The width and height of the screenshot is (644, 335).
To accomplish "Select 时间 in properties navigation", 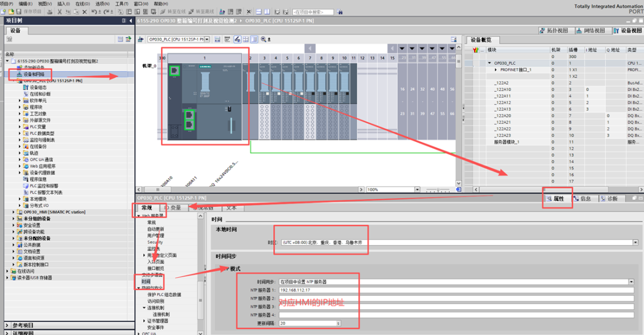I will pyautogui.click(x=146, y=281).
